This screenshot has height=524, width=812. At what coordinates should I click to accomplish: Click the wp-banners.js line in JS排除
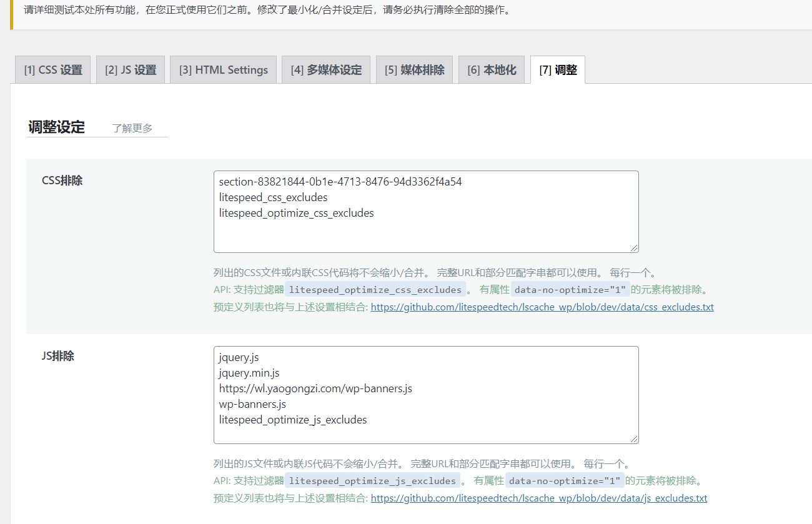click(252, 405)
